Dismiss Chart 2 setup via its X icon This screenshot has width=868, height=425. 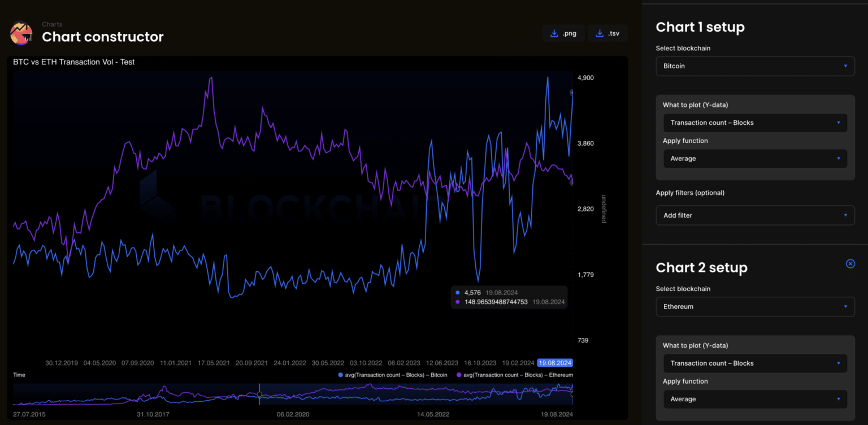point(850,263)
